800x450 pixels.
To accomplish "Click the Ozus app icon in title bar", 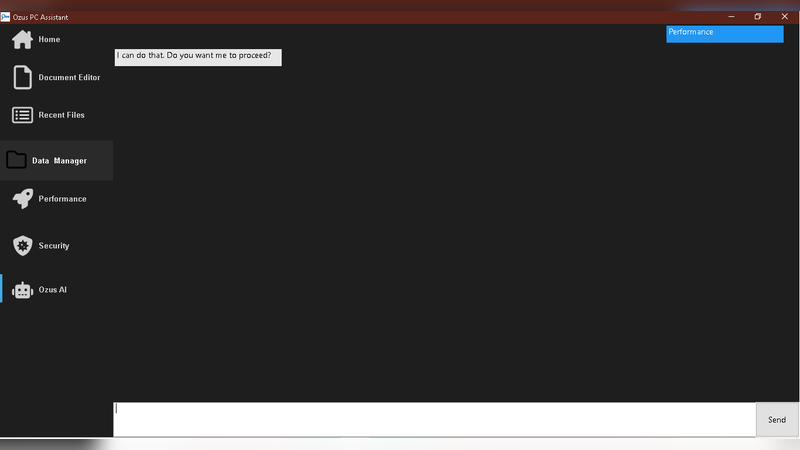I will pyautogui.click(x=6, y=17).
